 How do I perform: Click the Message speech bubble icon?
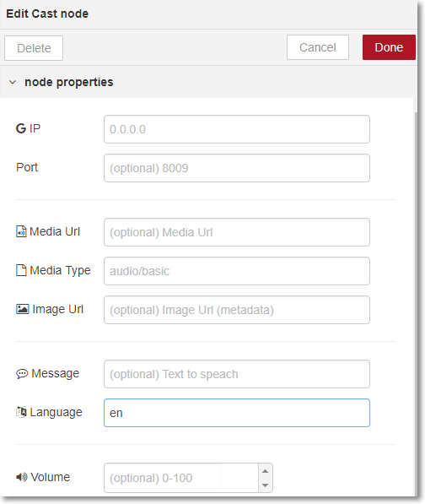click(x=22, y=374)
